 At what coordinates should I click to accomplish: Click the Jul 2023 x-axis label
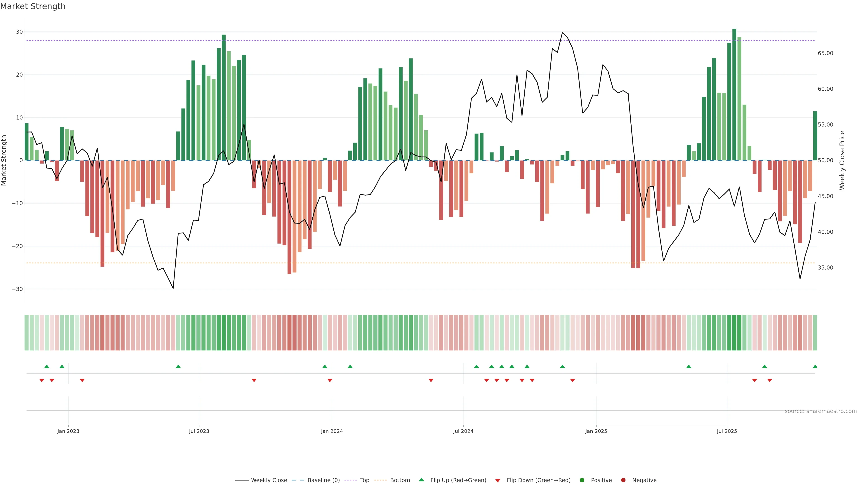(199, 431)
